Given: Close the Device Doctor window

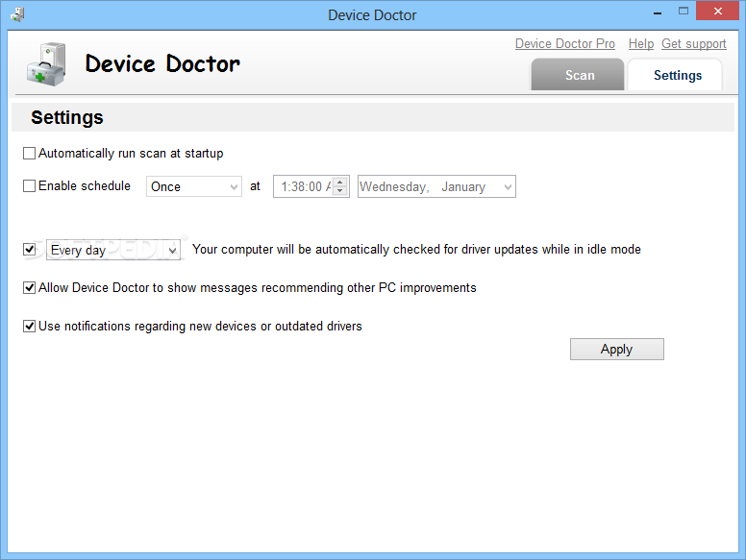Looking at the screenshot, I should pyautogui.click(x=718, y=11).
